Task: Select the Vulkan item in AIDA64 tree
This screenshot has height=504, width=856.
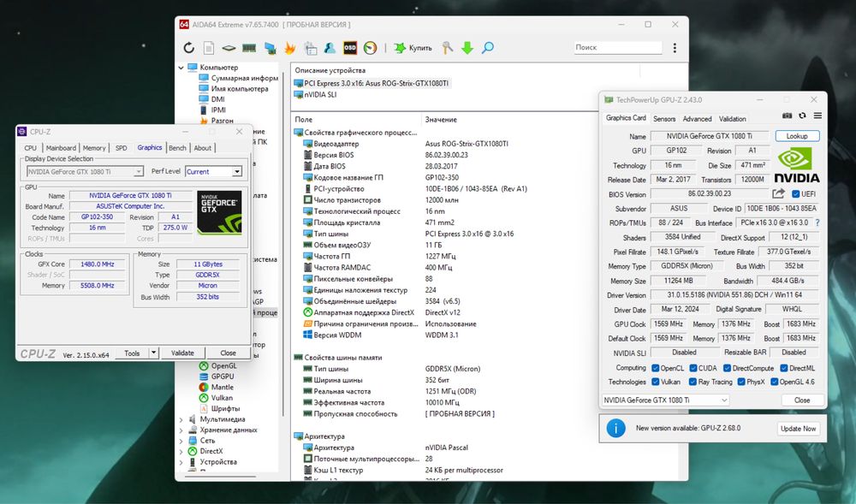Action: (222, 398)
